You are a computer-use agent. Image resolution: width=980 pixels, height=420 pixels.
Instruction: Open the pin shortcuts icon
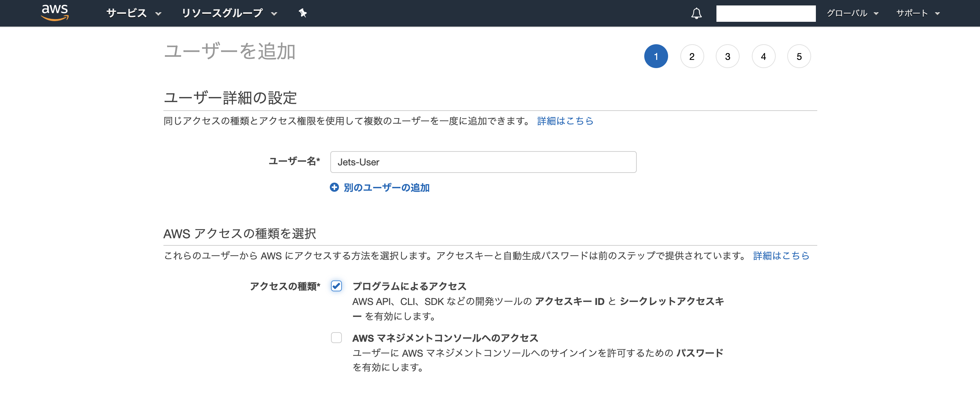coord(302,13)
